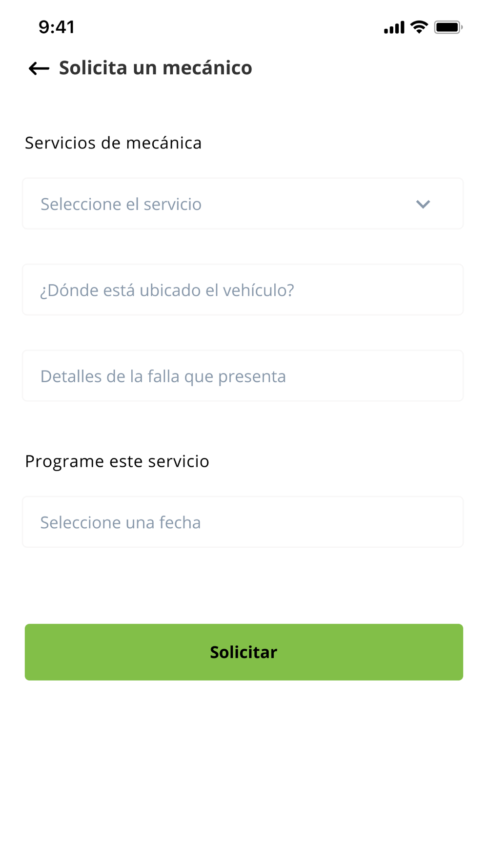Click the Wi-Fi status icon
The height and width of the screenshot is (868, 488).
click(x=419, y=27)
